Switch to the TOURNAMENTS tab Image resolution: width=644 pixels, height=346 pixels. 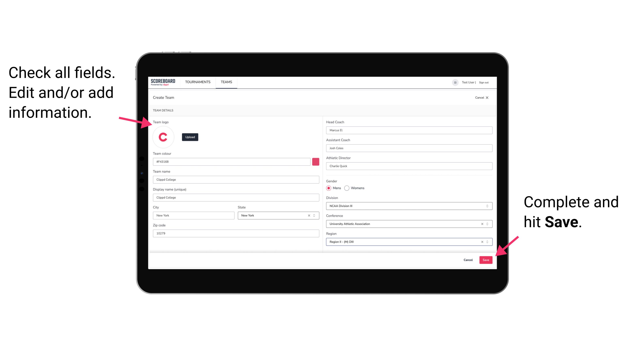point(198,82)
